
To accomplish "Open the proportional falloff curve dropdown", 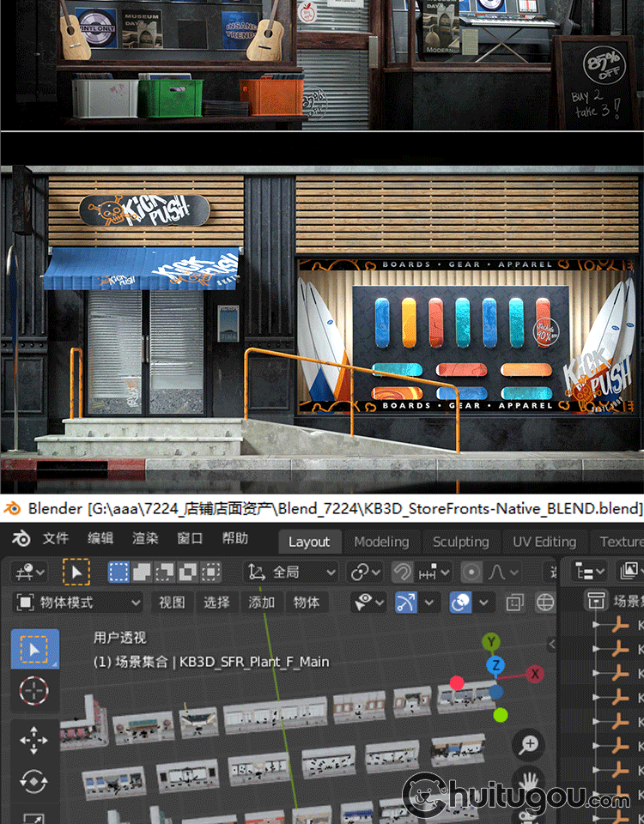I will click(503, 572).
